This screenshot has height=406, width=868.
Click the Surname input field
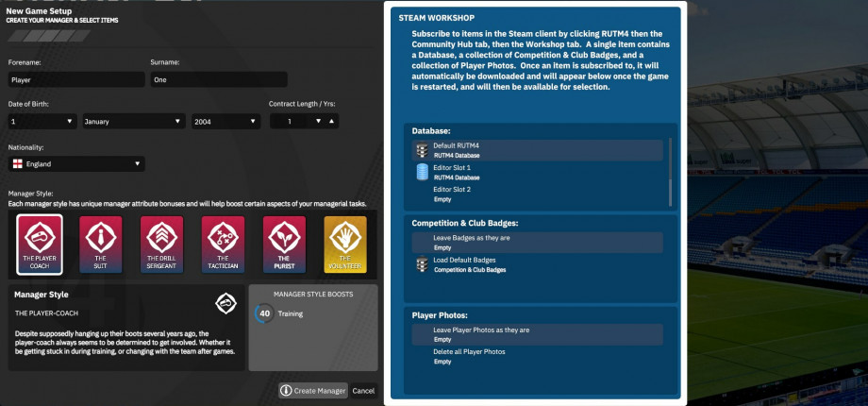point(219,79)
